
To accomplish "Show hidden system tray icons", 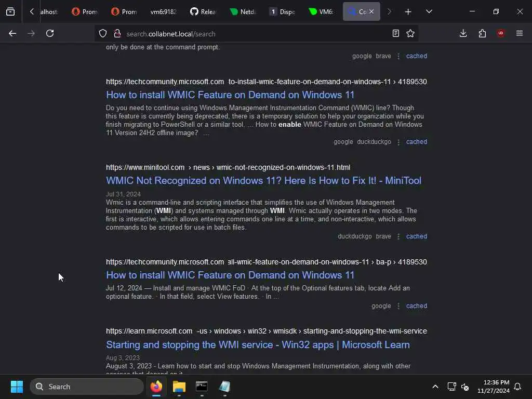I will coord(435,387).
